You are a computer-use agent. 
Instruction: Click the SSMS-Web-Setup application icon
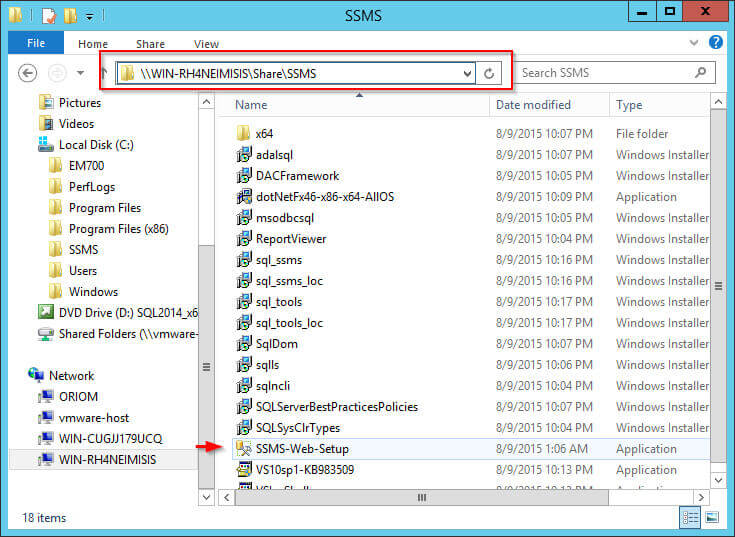tap(244, 449)
